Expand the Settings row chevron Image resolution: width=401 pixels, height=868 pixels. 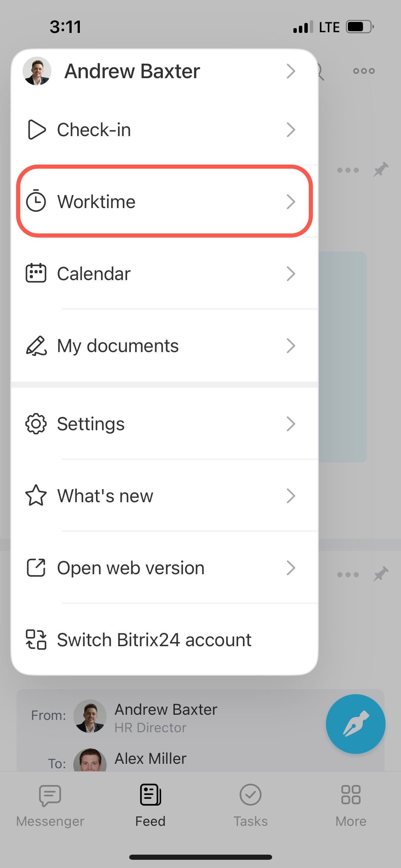pos(291,424)
